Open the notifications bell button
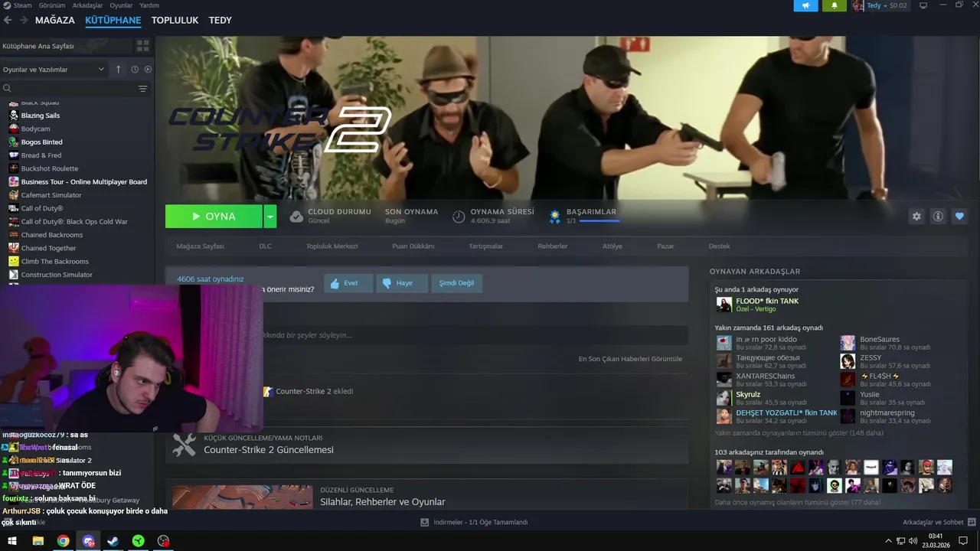Screen dimensions: 980x551 [835, 5]
